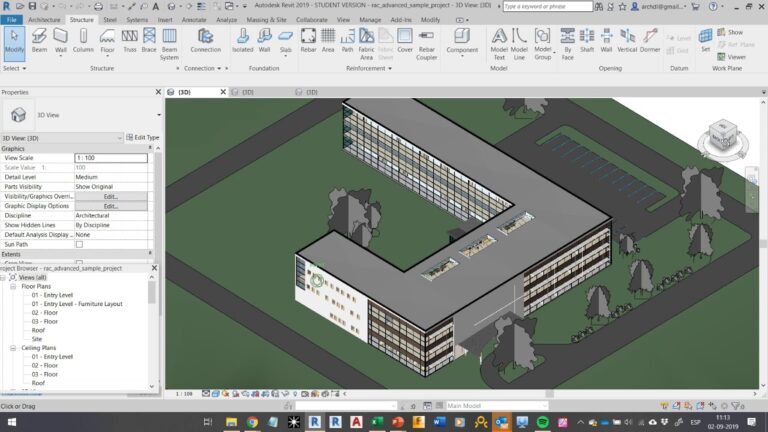This screenshot has width=768, height=432.
Task: Select the Beam tool
Action: (39, 41)
